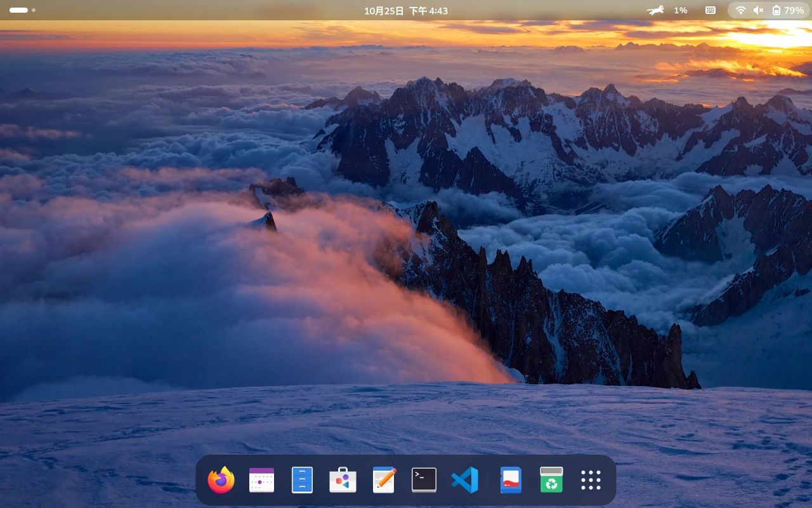
Task: Open the date and time menu
Action: tap(406, 11)
